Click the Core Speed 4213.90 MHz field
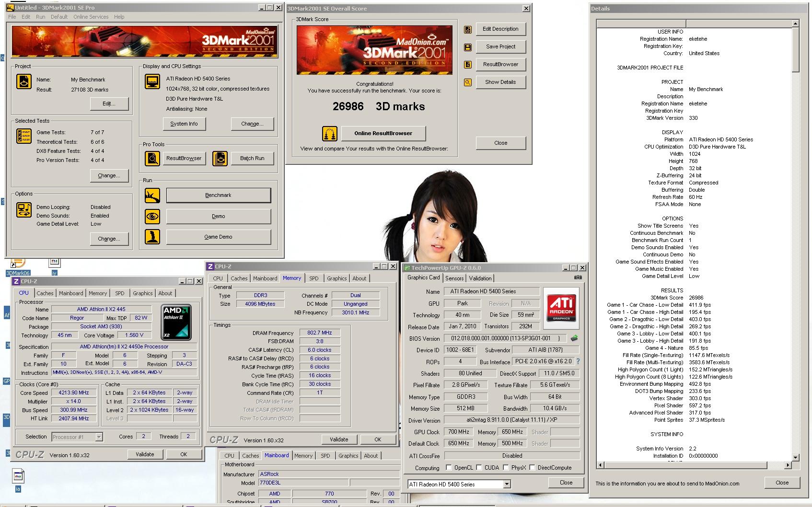Screen dimensions: 812x507 (74, 393)
